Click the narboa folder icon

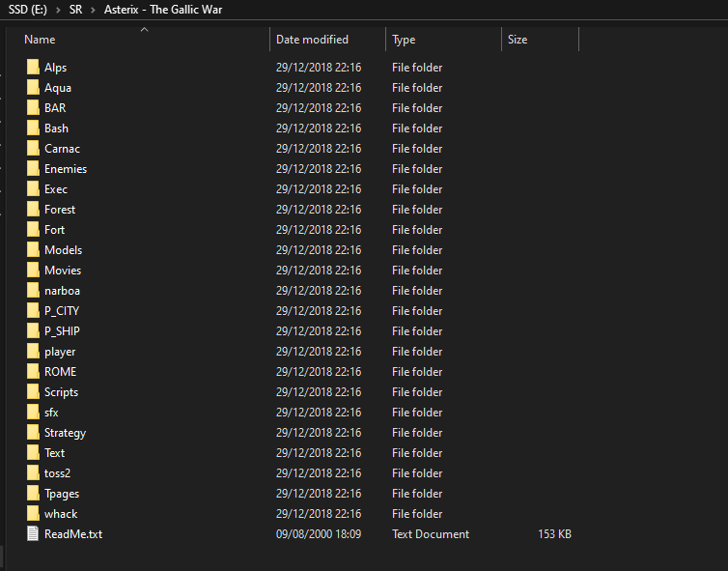click(33, 291)
